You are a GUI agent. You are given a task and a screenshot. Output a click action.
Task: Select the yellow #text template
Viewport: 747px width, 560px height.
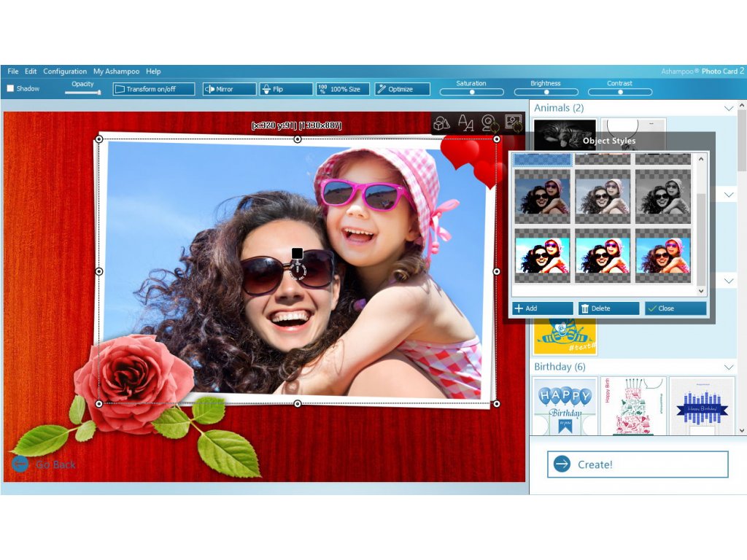tap(565, 337)
